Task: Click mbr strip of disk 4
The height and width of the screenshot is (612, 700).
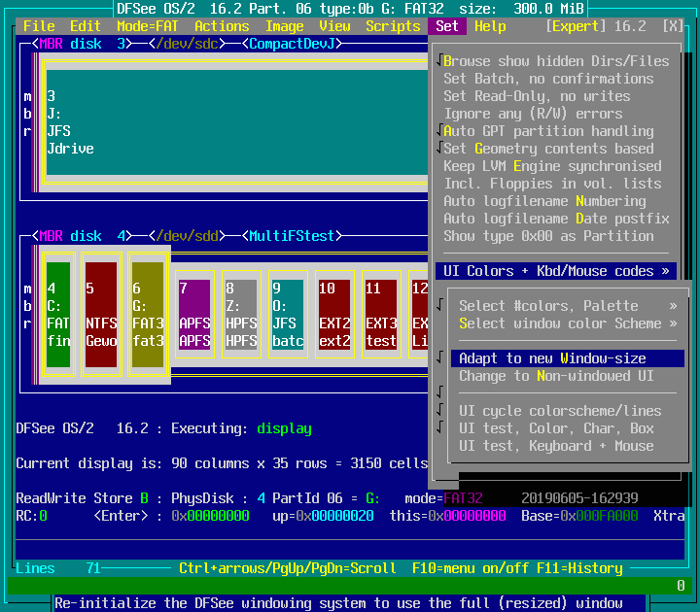Action: [27, 306]
